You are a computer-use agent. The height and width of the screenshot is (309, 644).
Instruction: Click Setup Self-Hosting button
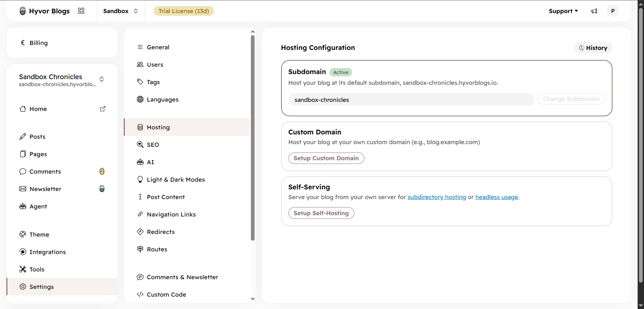[321, 213]
